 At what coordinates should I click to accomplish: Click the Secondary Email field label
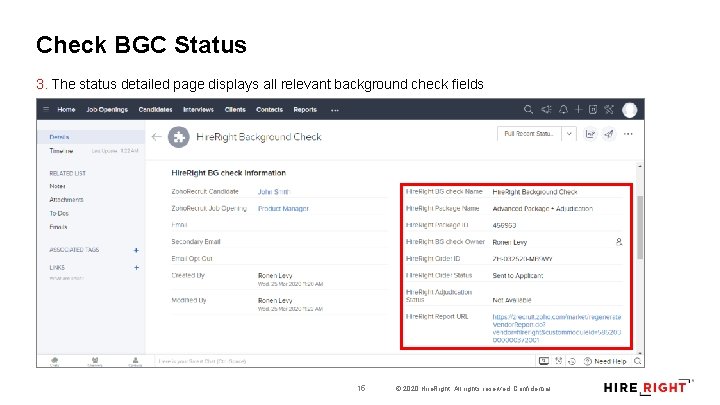(x=196, y=242)
